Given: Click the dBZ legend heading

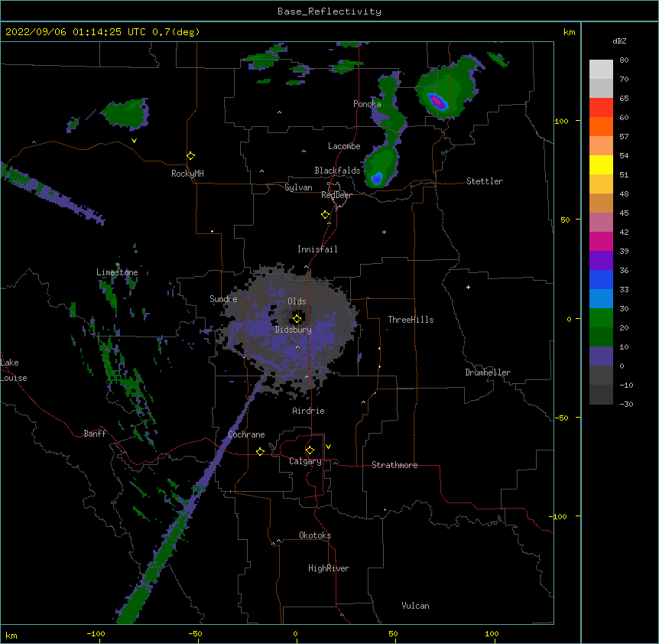Looking at the screenshot, I should click(619, 41).
